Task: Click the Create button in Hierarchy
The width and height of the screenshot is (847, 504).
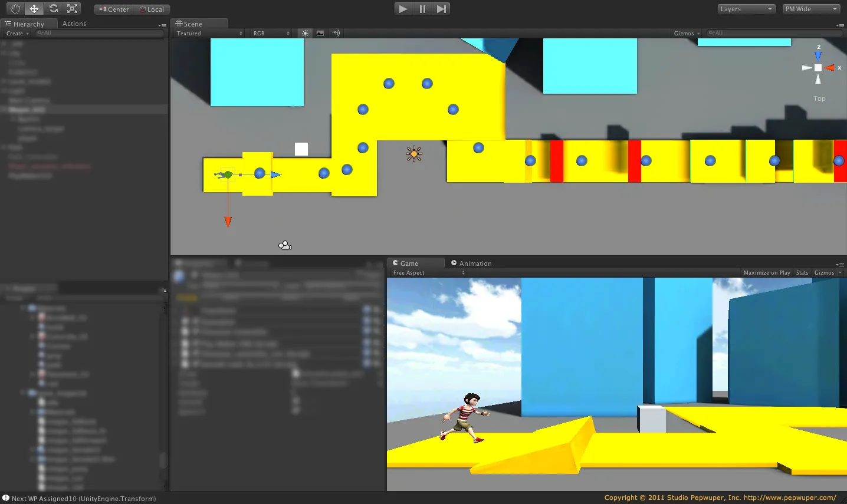Action: click(x=17, y=34)
